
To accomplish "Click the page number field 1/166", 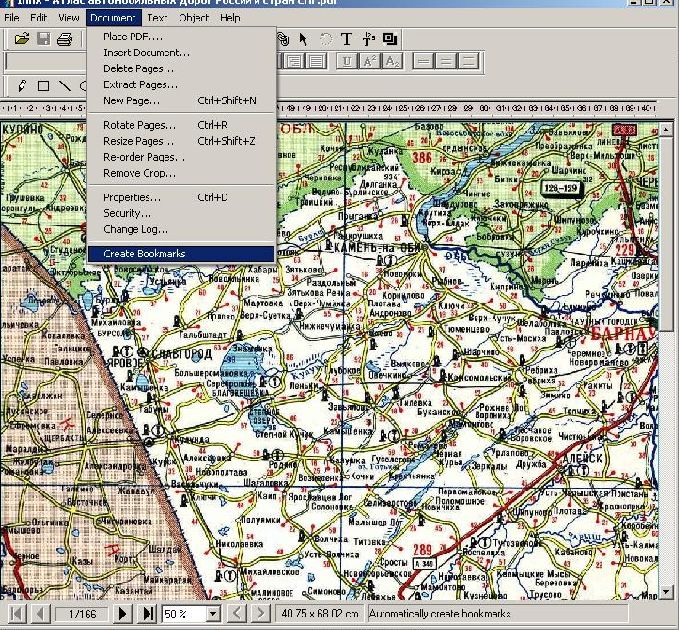I will pos(82,614).
